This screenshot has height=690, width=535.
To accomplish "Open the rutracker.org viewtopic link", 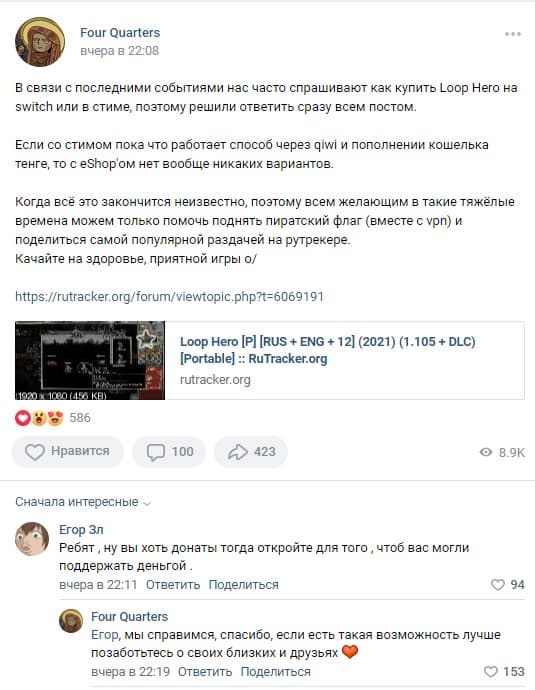I will click(169, 297).
